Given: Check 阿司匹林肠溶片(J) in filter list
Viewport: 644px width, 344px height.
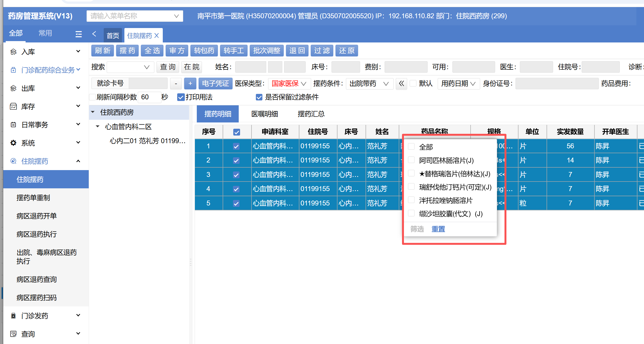Looking at the screenshot, I should 411,160.
